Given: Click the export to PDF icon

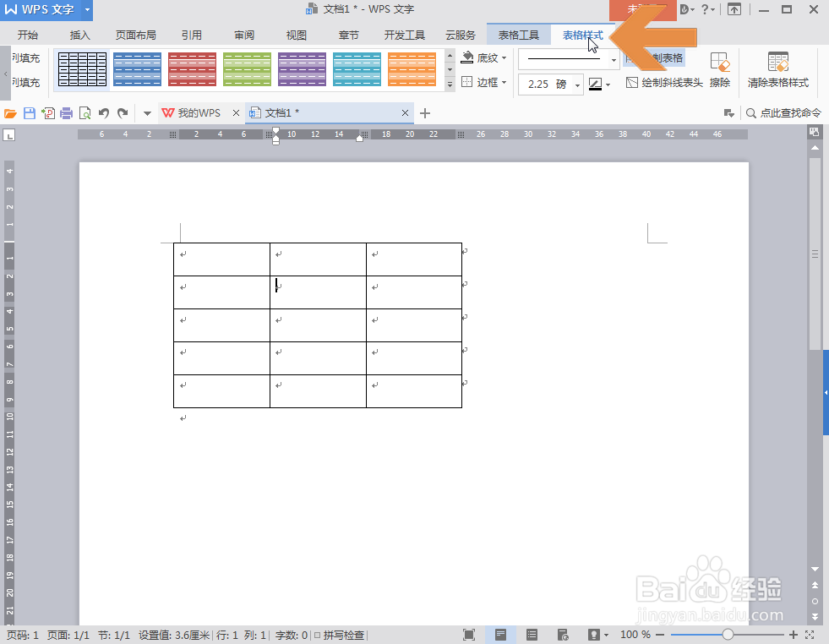Looking at the screenshot, I should [x=48, y=113].
